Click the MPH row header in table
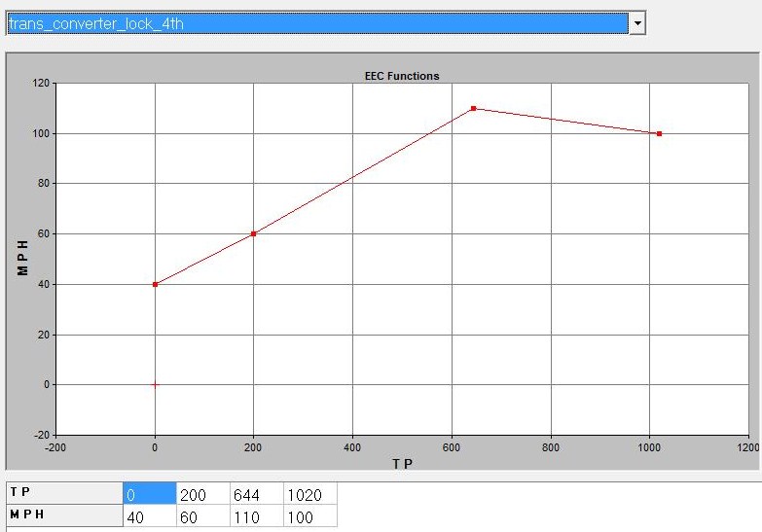Screen dimensions: 762x532 pos(64,515)
